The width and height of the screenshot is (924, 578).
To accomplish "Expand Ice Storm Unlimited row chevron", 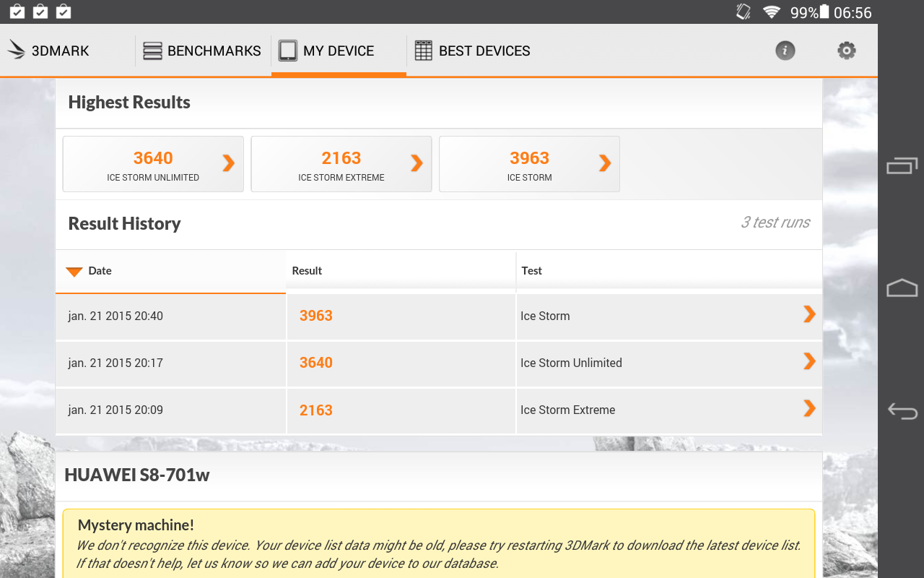I will (809, 361).
